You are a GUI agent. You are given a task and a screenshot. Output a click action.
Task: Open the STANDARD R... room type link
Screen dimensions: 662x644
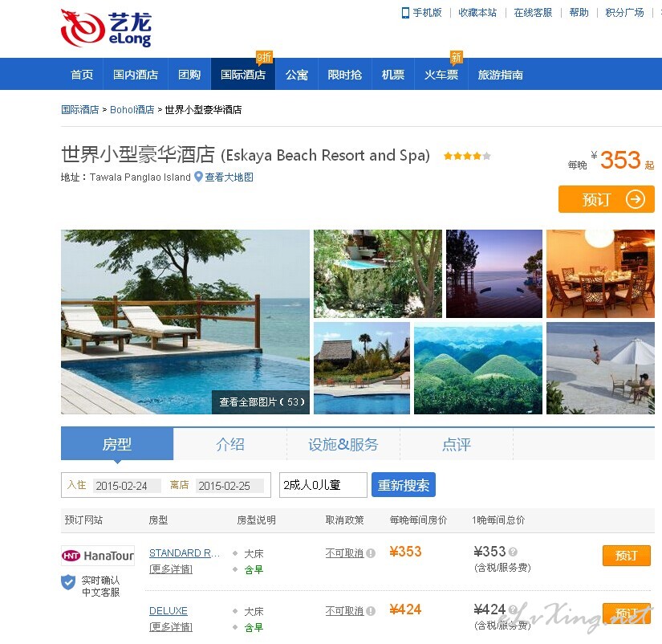185,552
